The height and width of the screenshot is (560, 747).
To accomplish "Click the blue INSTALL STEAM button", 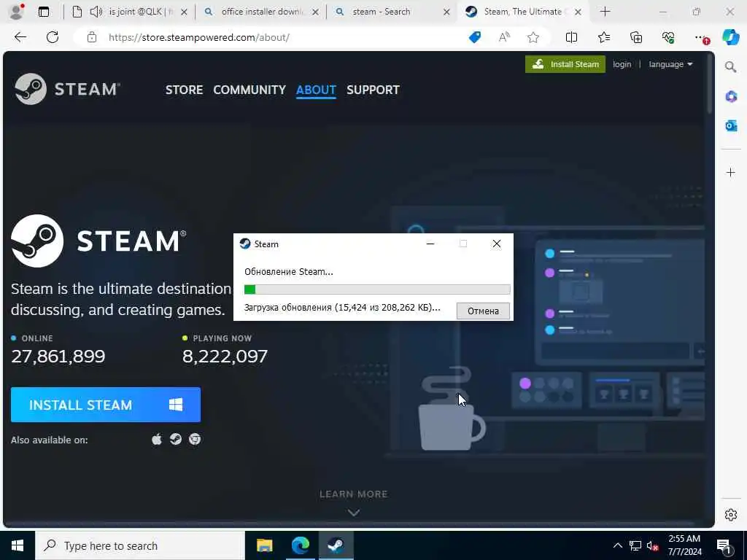I will coord(106,405).
